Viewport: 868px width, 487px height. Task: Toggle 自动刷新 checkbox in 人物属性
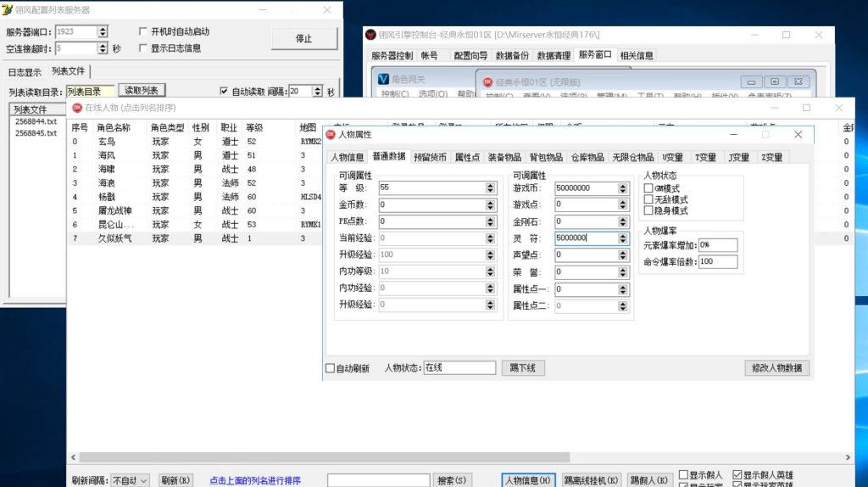tap(330, 368)
